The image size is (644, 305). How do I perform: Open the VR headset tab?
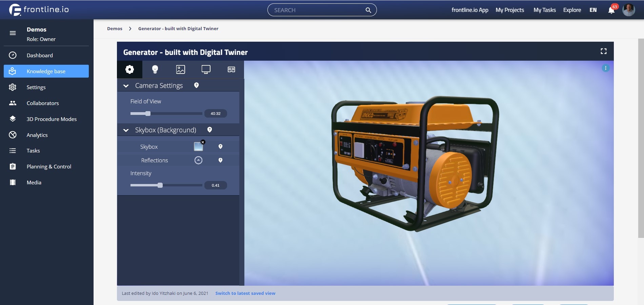[232, 69]
